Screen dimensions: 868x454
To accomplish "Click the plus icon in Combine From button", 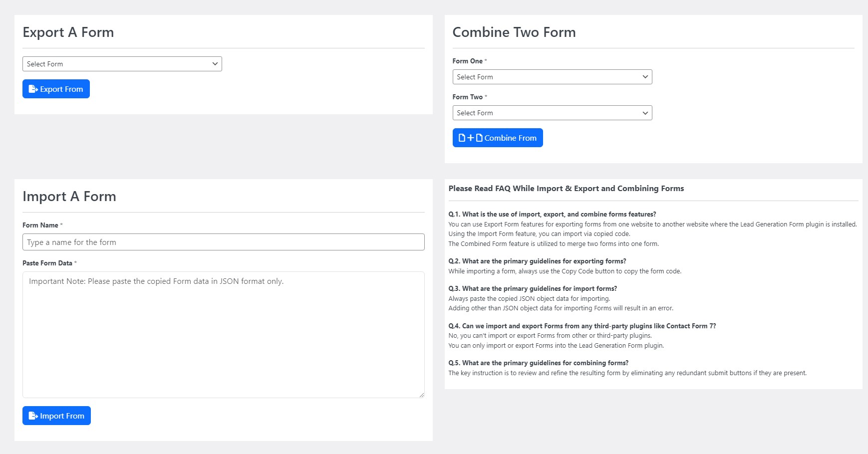I will 470,138.
